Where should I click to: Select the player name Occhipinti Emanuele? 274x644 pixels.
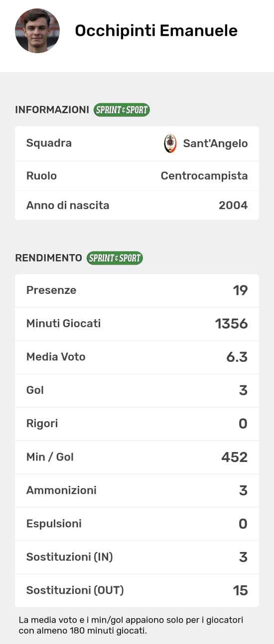[x=156, y=31]
